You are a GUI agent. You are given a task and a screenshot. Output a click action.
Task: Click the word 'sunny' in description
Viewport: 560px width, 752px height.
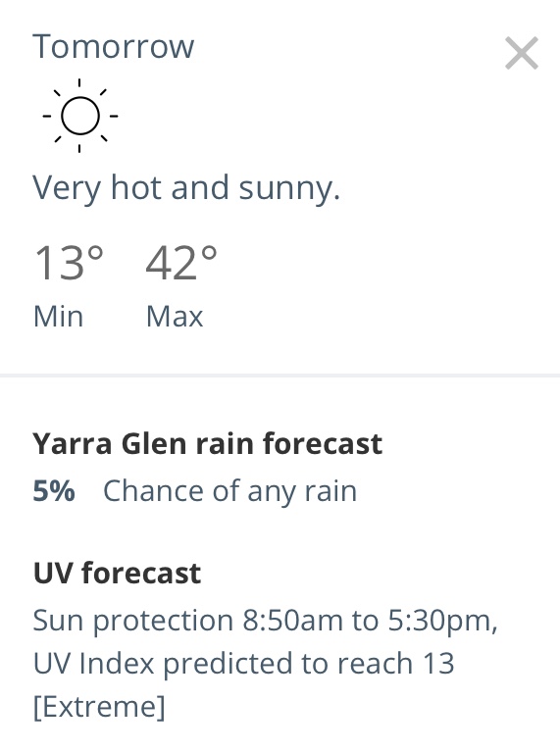pyautogui.click(x=289, y=189)
